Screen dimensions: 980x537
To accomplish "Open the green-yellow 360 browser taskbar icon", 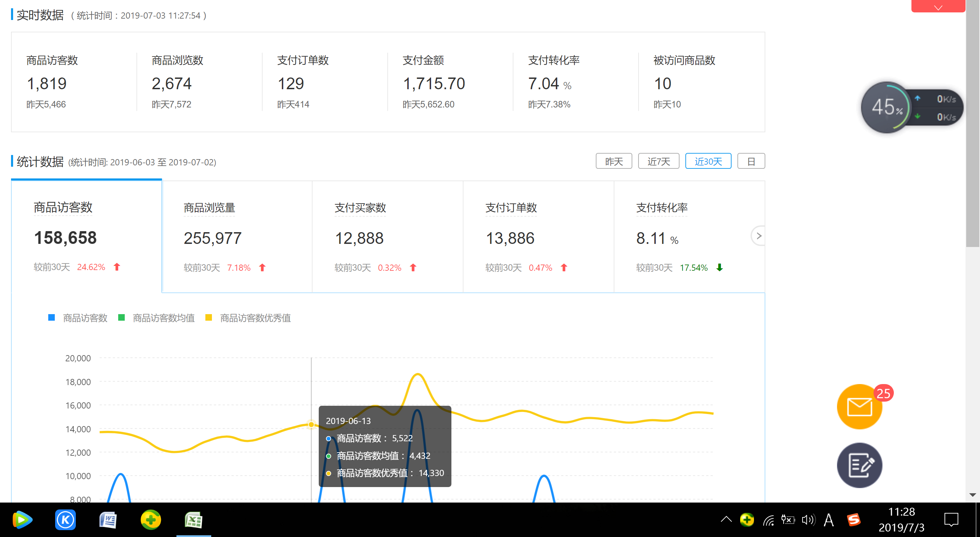I will coord(151,519).
